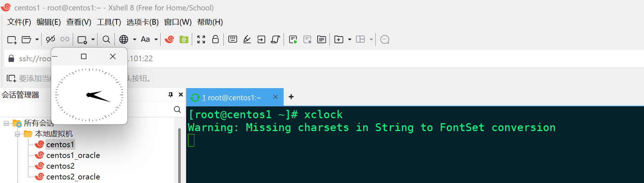The image size is (644, 183).
Task: Select centos2_oracle session in the tree
Action: pos(73,177)
